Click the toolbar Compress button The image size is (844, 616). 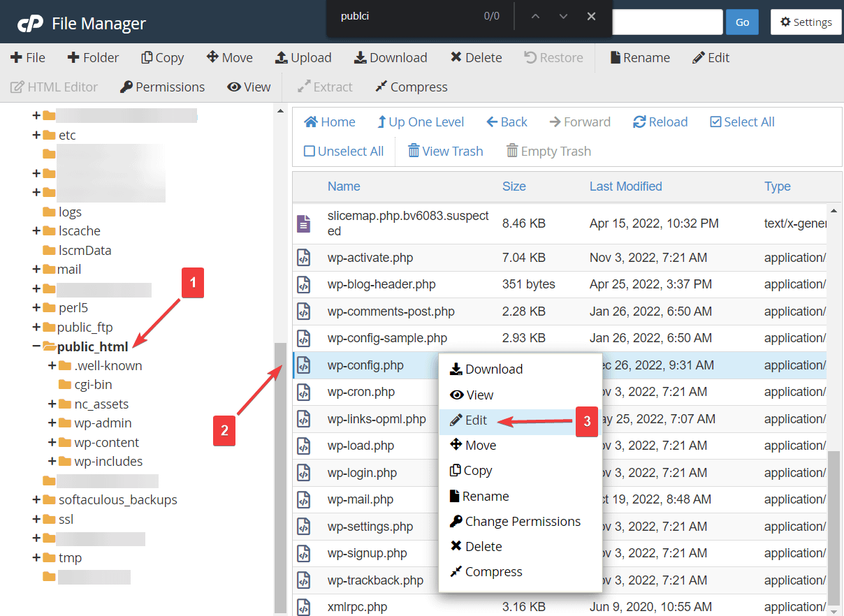(x=411, y=87)
